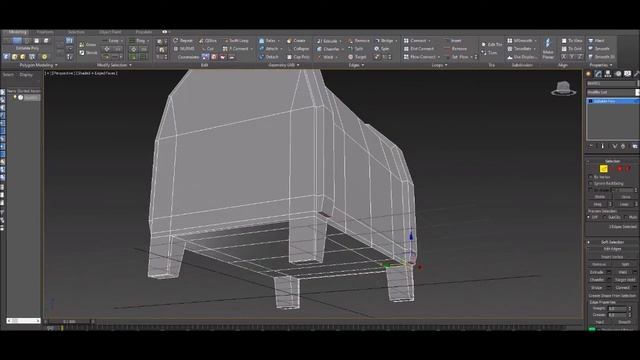Switch to the Selection ribbon tab

click(x=76, y=32)
